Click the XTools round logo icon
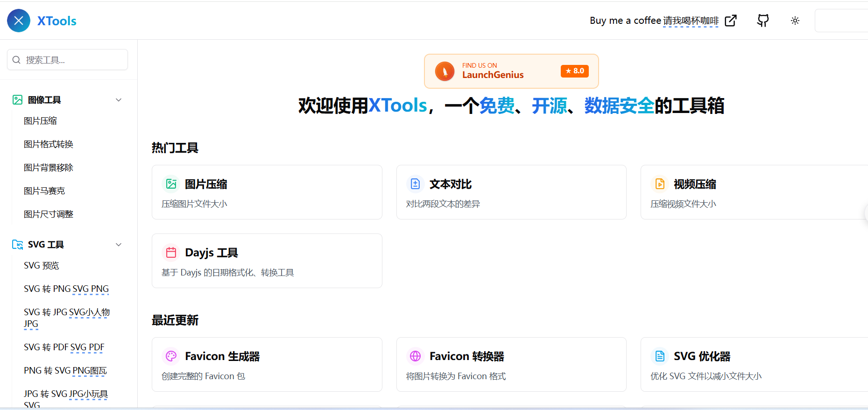 pos(19,21)
